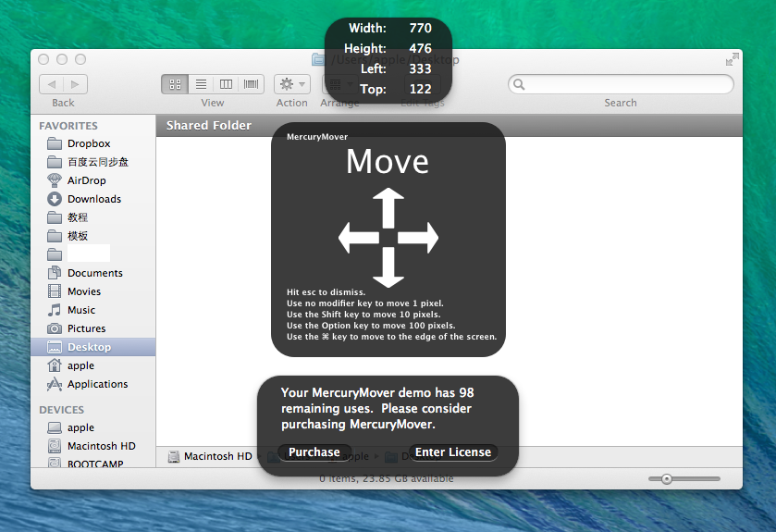Click the left arrow in MercuryMover
Viewport: 776px width, 532px height.
(359, 238)
